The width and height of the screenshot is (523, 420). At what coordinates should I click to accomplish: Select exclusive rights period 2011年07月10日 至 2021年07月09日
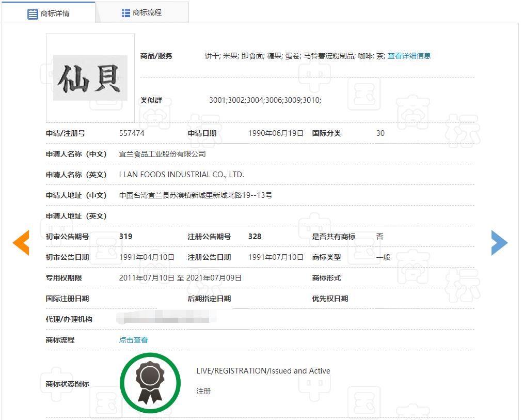180,278
